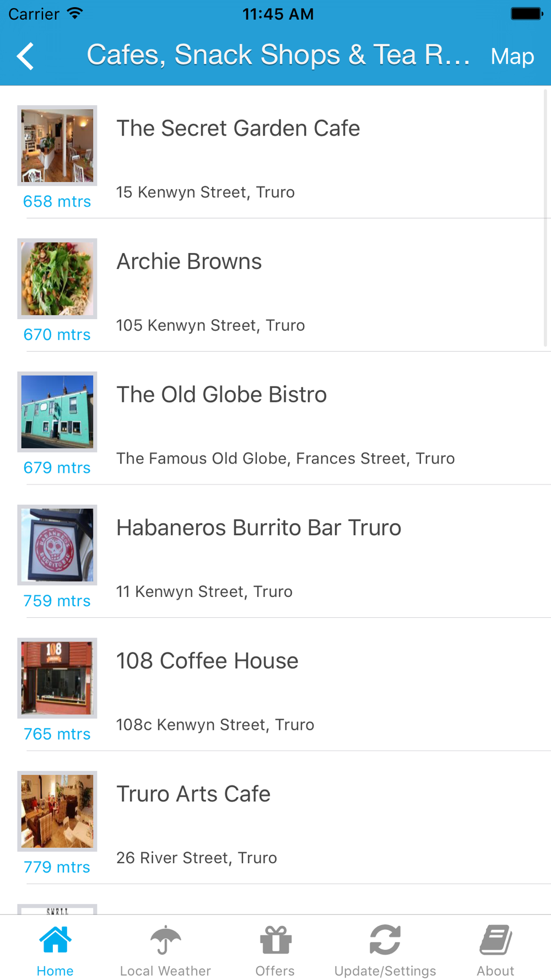This screenshot has height=980, width=551.
Task: Tap 108 Coffee House storefront photo
Action: coord(57,678)
